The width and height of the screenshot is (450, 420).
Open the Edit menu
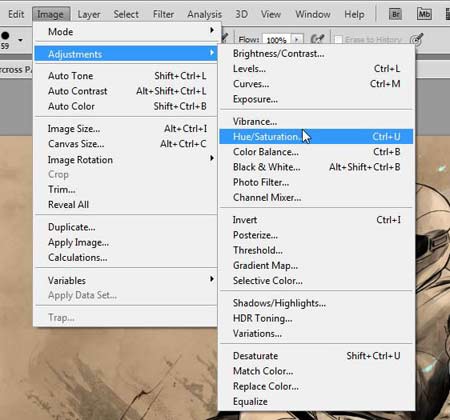point(16,14)
